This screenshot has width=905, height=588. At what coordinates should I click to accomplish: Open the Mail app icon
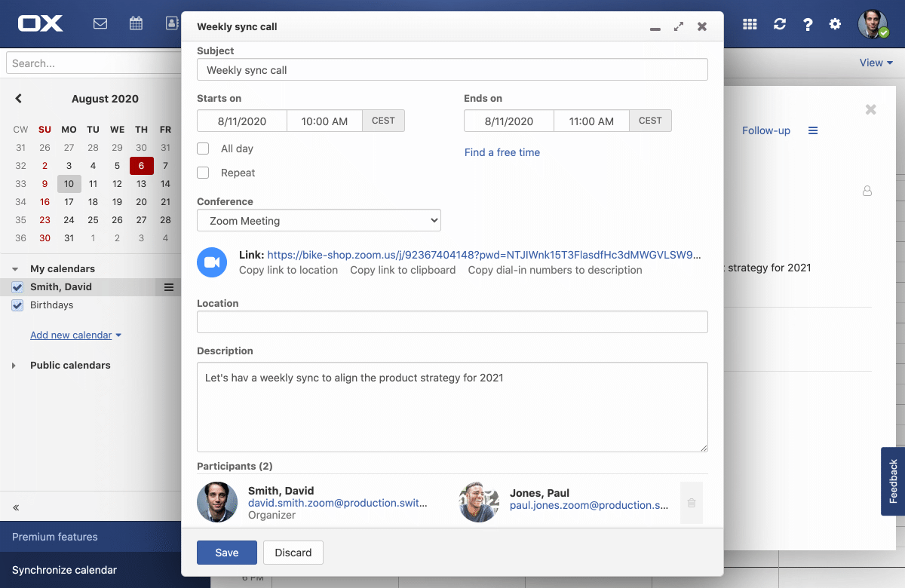coord(100,24)
